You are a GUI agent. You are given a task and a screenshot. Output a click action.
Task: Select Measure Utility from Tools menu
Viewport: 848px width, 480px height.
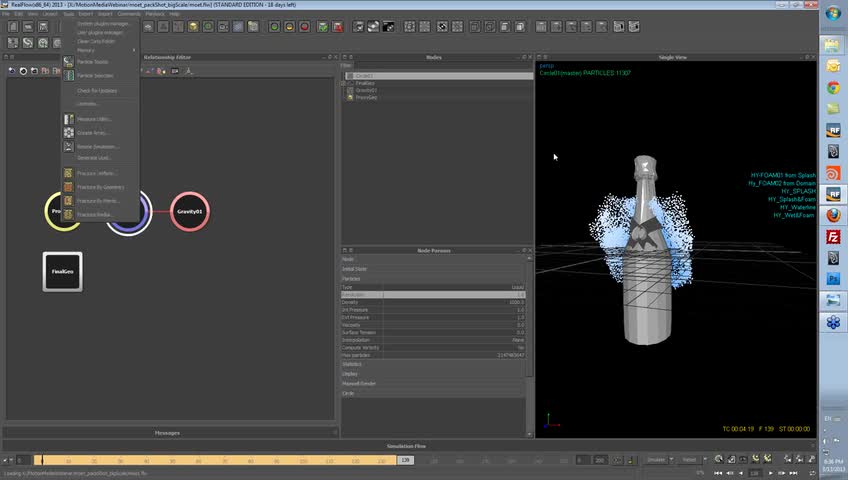[x=95, y=119]
